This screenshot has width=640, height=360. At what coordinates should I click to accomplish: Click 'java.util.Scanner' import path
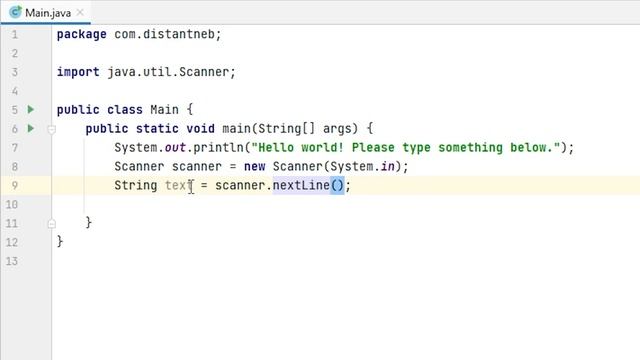point(169,72)
